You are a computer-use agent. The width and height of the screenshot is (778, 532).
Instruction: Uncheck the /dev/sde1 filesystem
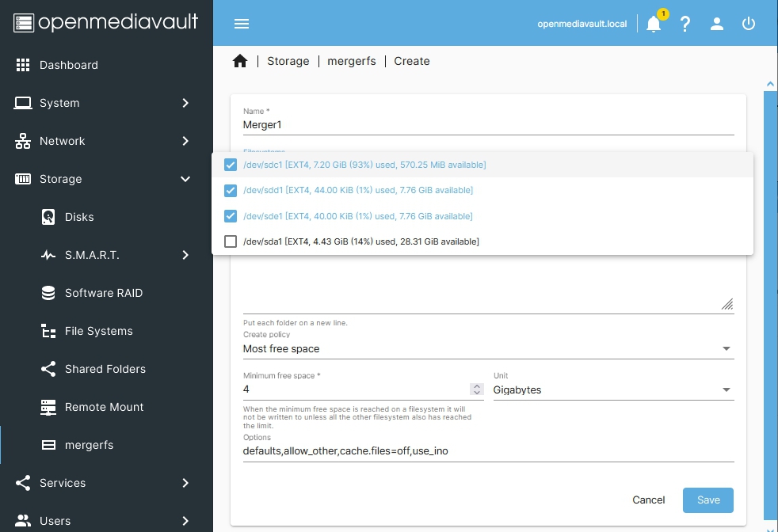[231, 216]
